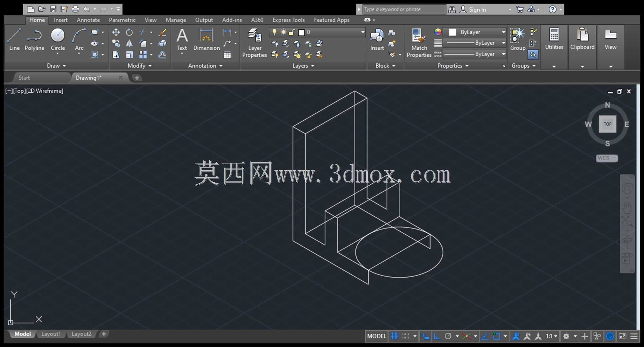Viewport: 644px width, 347px height.
Task: Click the Rotate tool icon
Action: 129,32
